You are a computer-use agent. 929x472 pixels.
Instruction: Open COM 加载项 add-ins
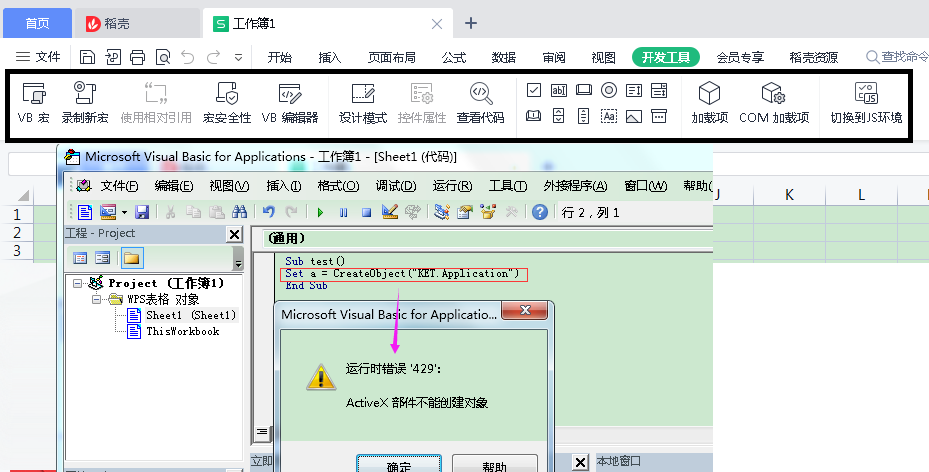tap(774, 102)
